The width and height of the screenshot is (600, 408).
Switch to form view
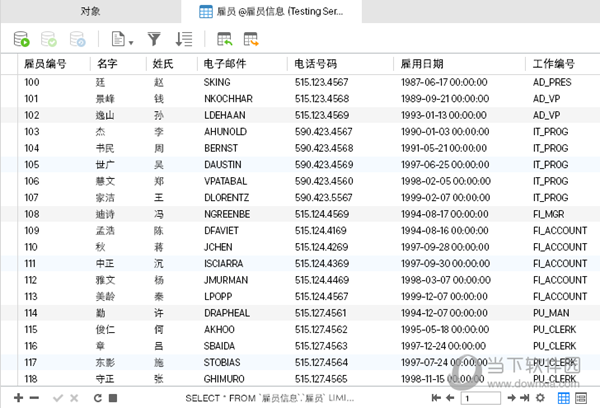click(x=581, y=398)
